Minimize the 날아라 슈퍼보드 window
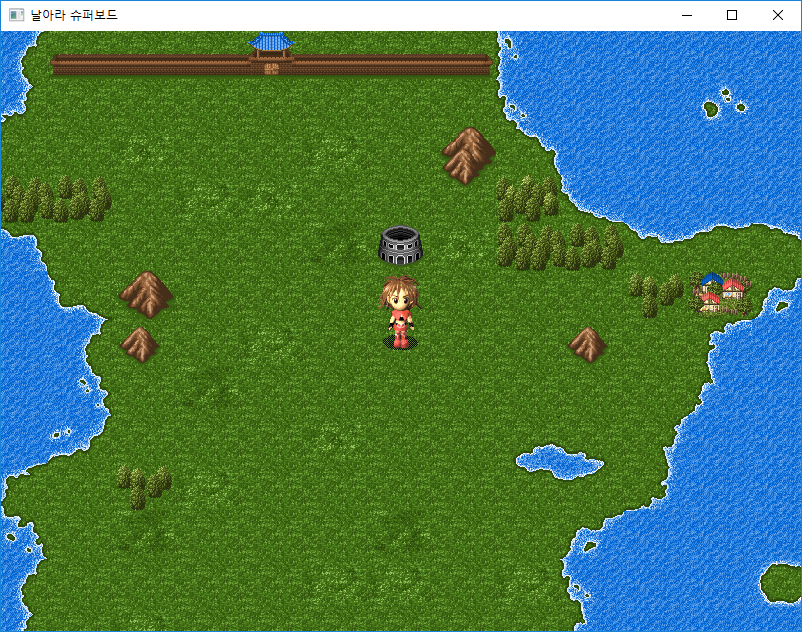Screen dimensions: 802x632 pos(687,15)
